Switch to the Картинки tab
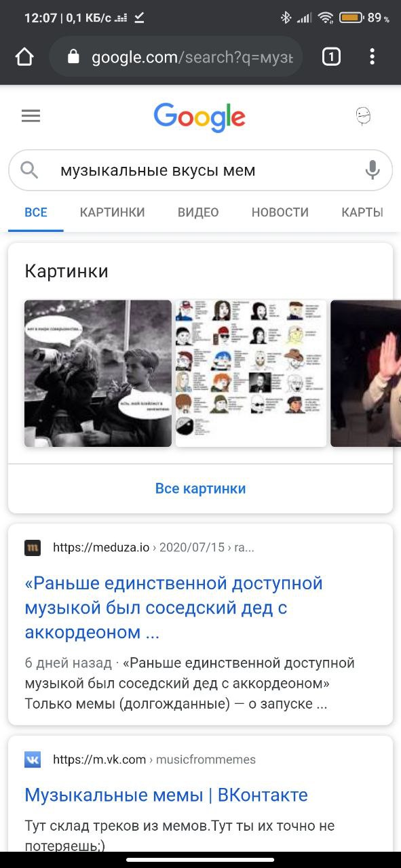 pos(112,212)
